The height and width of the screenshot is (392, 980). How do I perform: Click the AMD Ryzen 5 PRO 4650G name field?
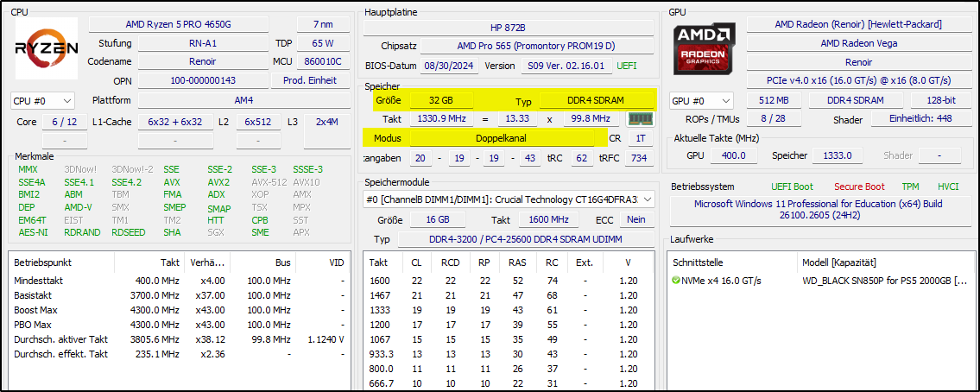(x=179, y=24)
